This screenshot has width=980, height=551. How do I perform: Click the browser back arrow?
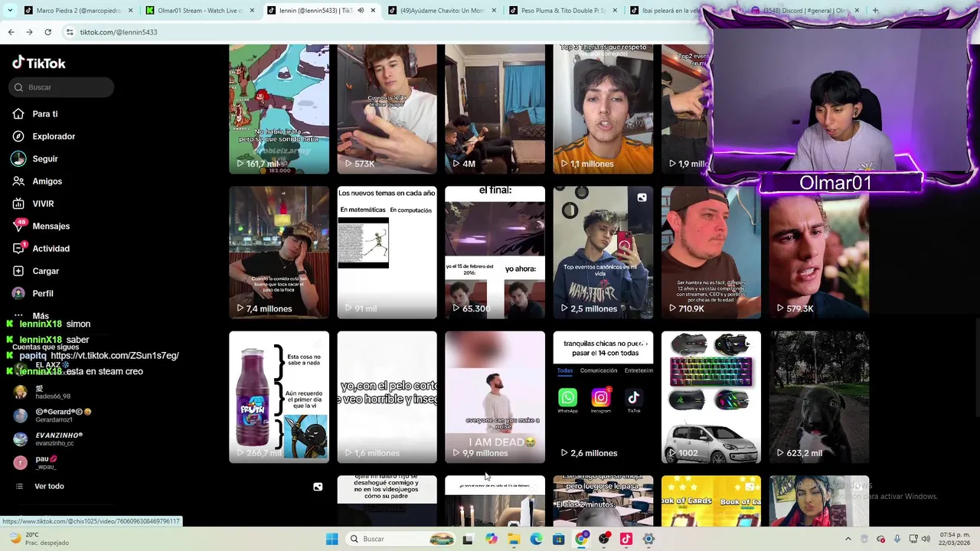tap(11, 32)
